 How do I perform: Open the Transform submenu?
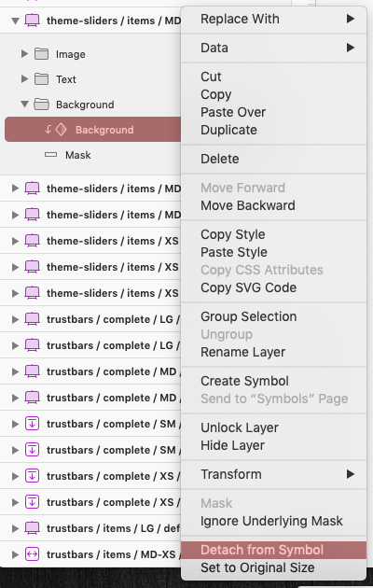pyautogui.click(x=273, y=474)
